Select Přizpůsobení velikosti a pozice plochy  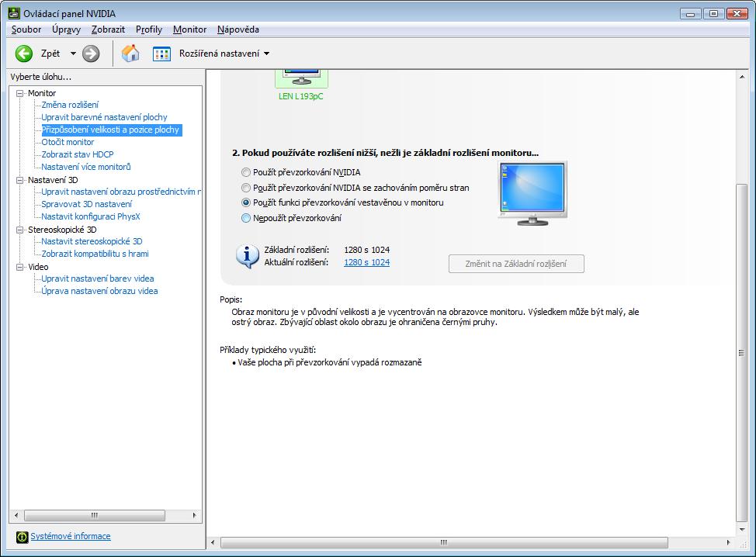tap(110, 130)
